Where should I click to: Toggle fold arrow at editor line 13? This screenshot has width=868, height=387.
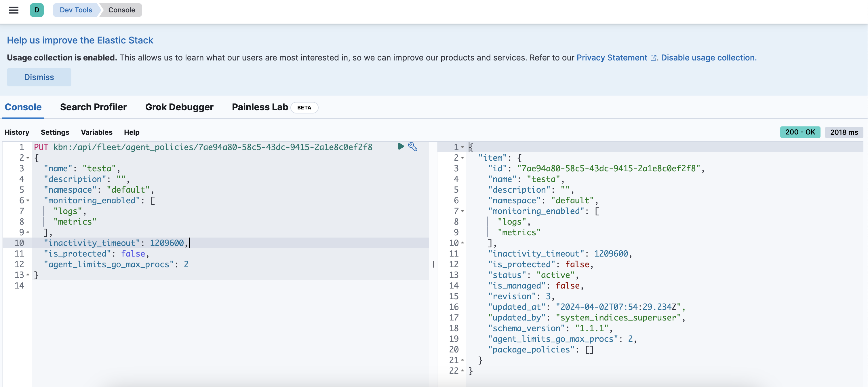pos(28,275)
